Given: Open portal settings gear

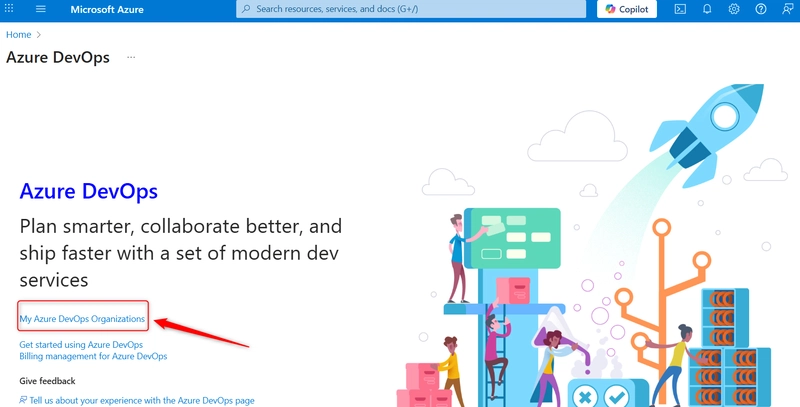Looking at the screenshot, I should click(734, 9).
